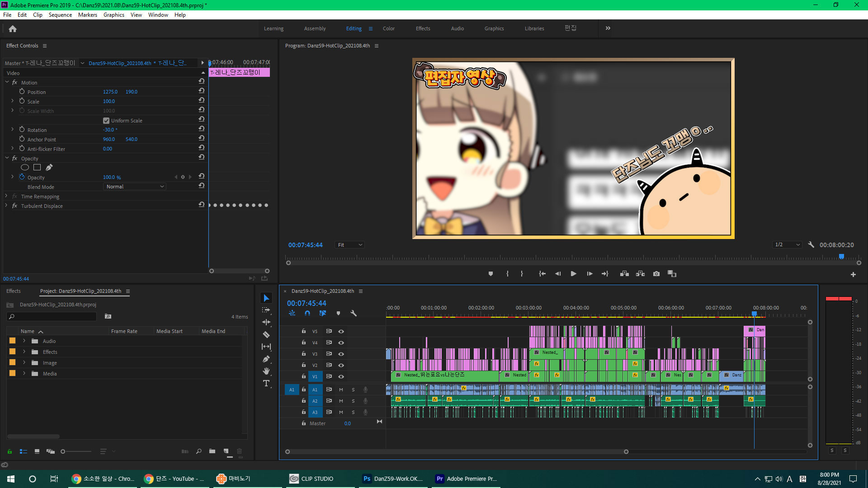Create 4-point polygon opacity mask
The image size is (868, 488).
37,168
